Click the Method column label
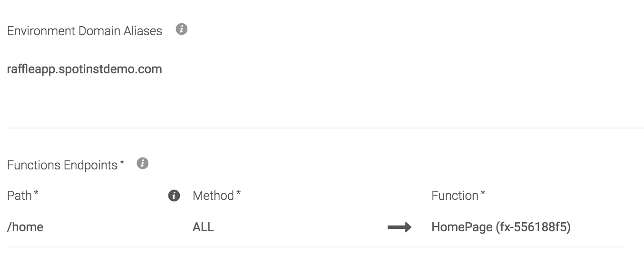This screenshot has width=644, height=276. [x=213, y=196]
